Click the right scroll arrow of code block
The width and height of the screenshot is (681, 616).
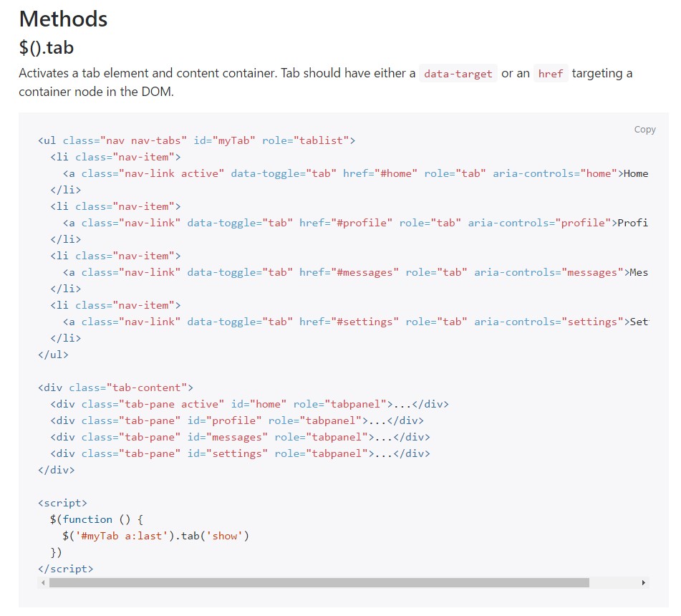tap(644, 582)
